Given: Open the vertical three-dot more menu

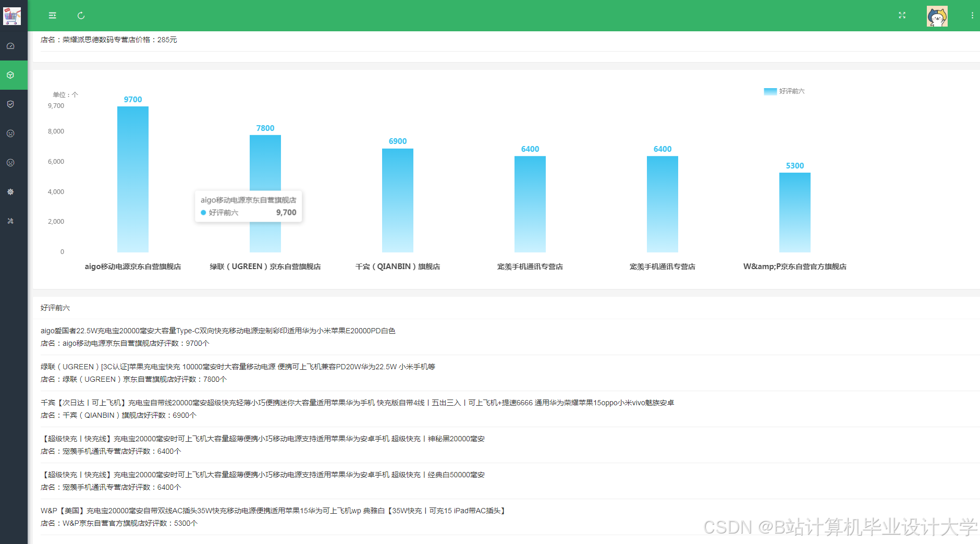Looking at the screenshot, I should click(972, 16).
